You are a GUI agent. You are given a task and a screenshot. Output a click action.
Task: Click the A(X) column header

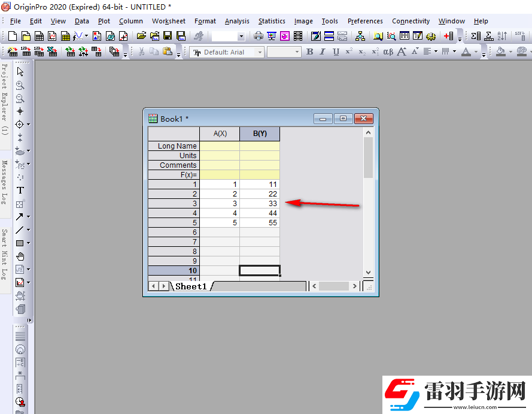click(x=220, y=134)
